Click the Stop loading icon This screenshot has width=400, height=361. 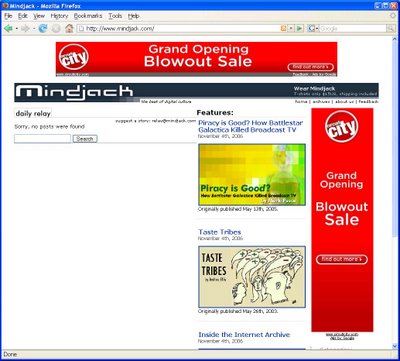pos(56,29)
